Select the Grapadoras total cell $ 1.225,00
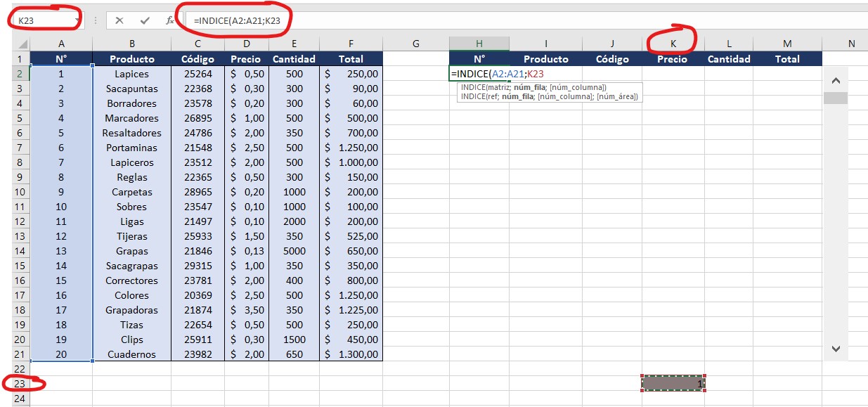868x407 pixels. pos(351,310)
